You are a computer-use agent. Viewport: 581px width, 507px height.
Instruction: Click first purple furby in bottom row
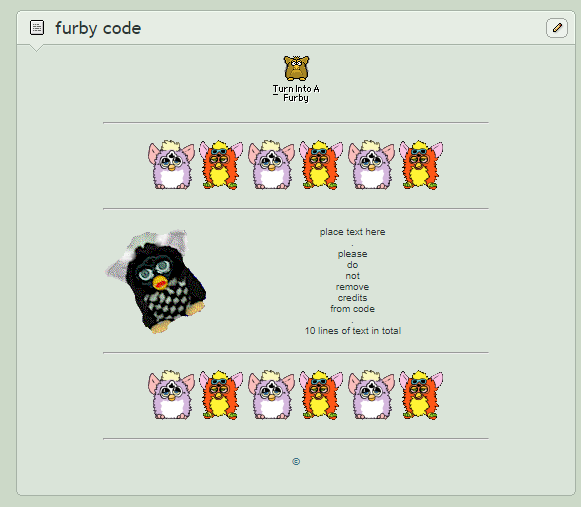click(x=172, y=395)
